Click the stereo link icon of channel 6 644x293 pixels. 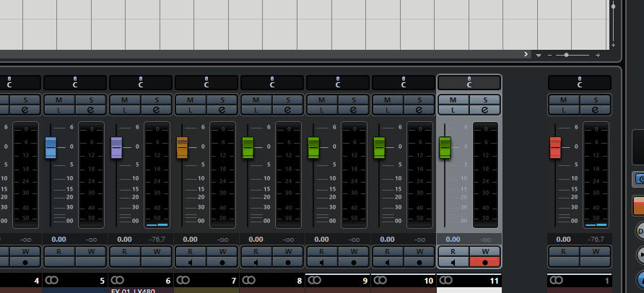[118, 280]
